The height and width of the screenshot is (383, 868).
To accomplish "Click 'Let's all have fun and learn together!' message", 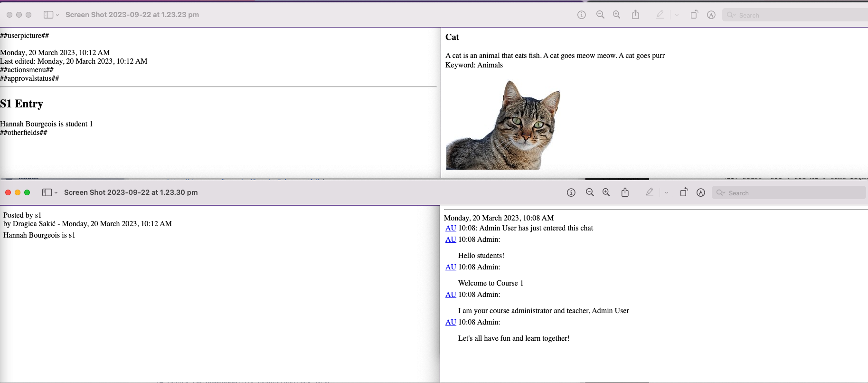I will [514, 338].
